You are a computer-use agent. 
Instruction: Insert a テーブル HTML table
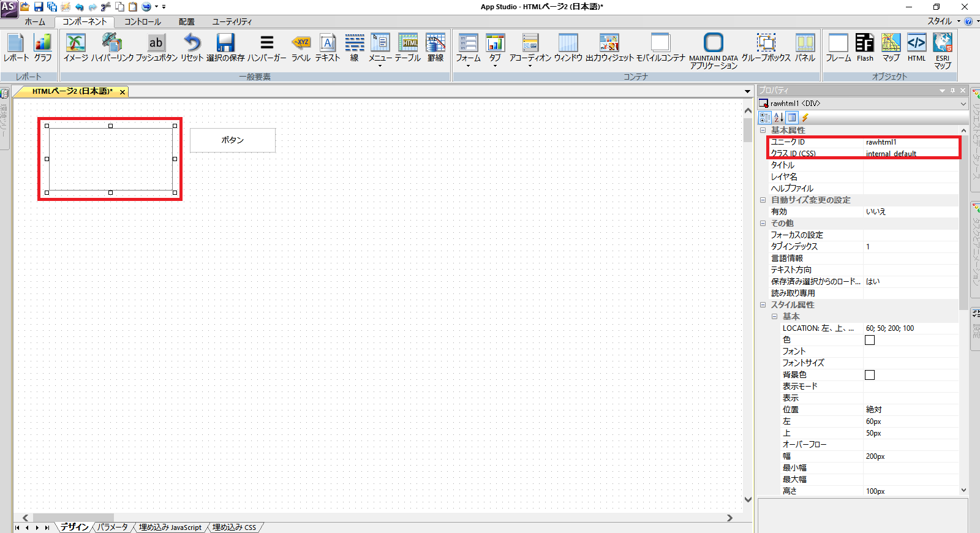click(x=408, y=48)
